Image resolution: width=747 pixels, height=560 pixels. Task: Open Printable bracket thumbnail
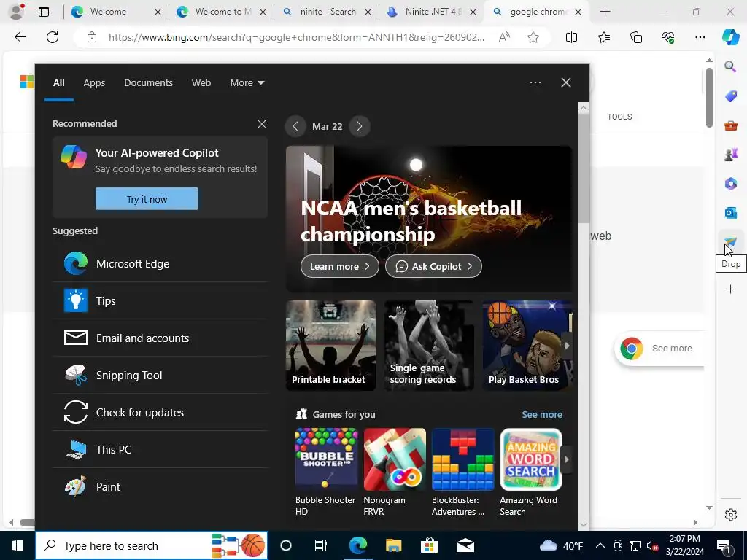coord(330,345)
